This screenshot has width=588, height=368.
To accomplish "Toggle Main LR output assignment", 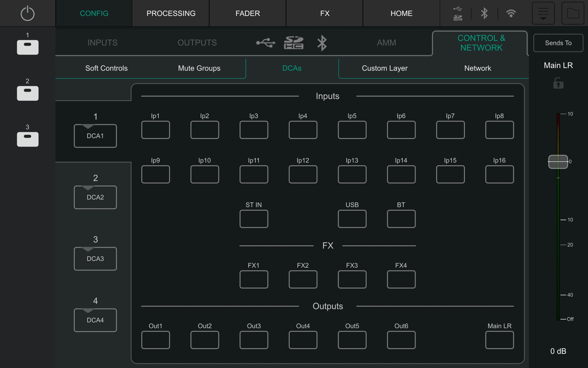I will pyautogui.click(x=499, y=340).
